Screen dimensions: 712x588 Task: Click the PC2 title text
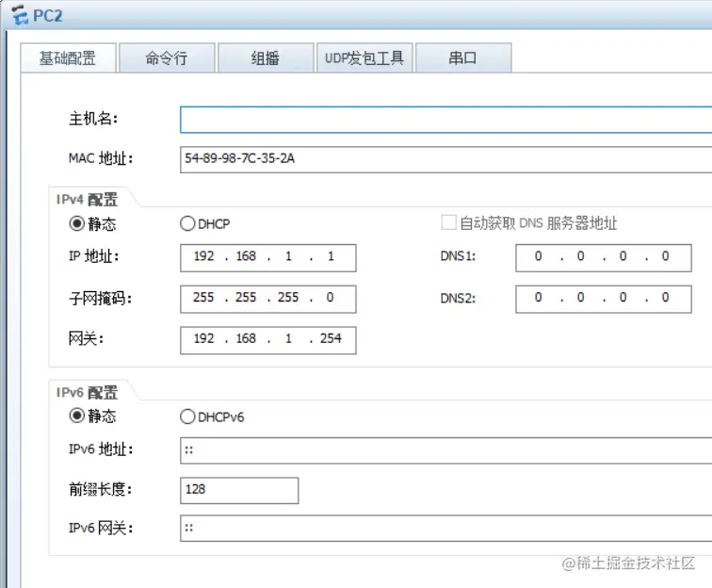[48, 16]
